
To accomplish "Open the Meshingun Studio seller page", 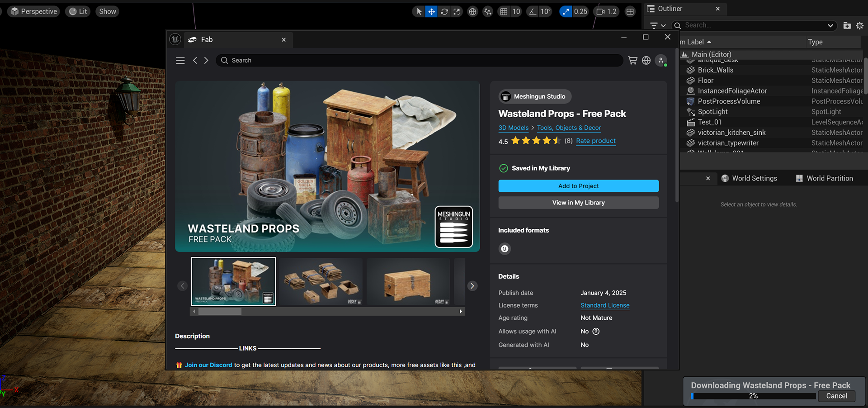I will [x=535, y=96].
